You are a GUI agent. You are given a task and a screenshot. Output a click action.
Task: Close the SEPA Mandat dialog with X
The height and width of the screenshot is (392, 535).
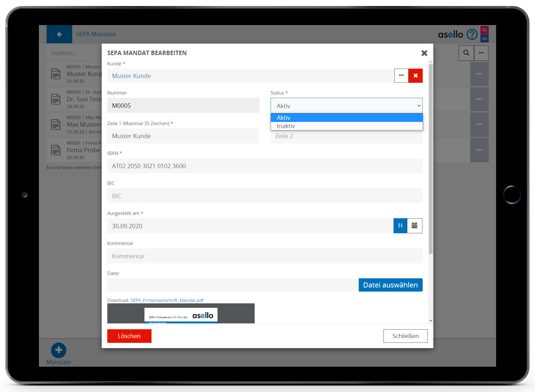(424, 53)
